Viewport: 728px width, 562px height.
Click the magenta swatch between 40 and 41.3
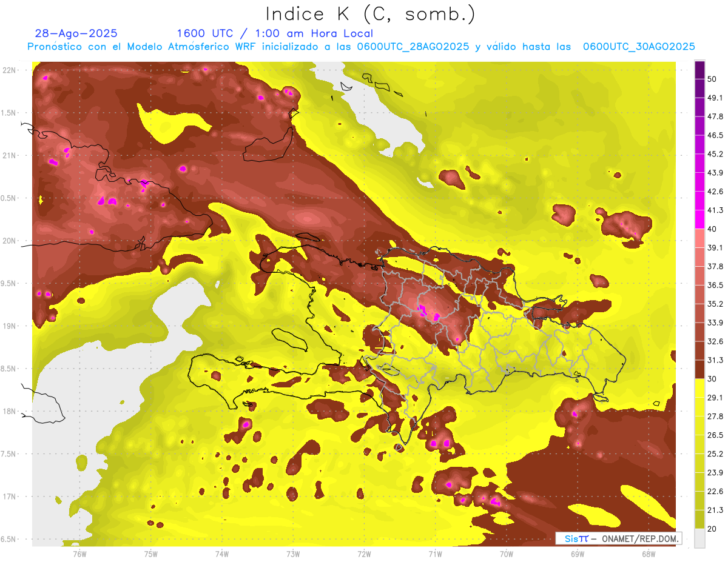click(699, 219)
